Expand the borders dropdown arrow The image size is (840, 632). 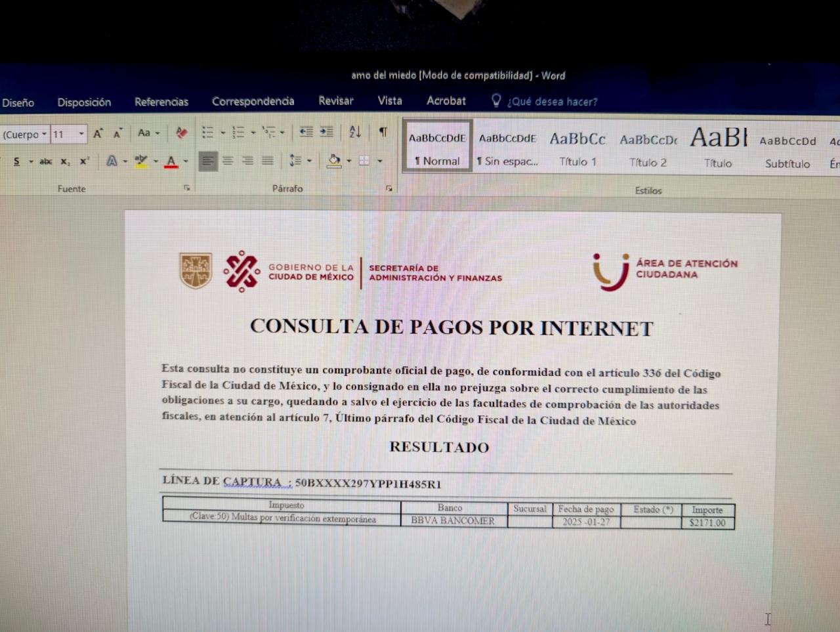coord(379,160)
